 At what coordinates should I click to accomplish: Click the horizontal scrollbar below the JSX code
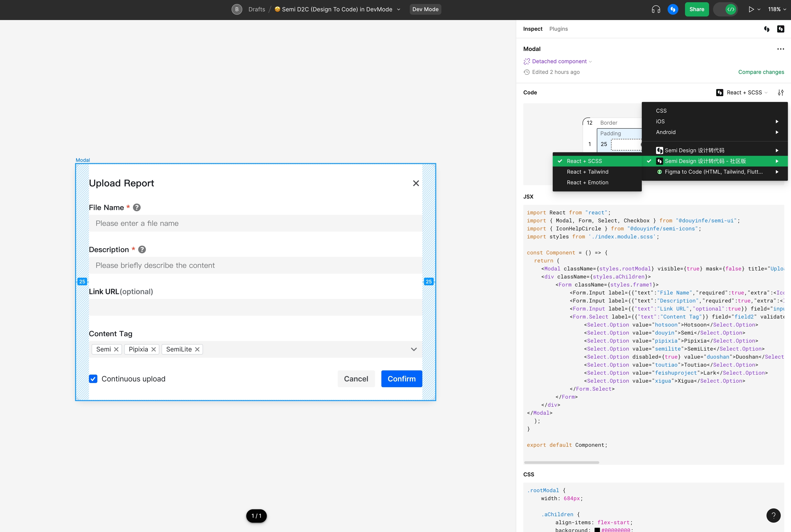click(561, 462)
